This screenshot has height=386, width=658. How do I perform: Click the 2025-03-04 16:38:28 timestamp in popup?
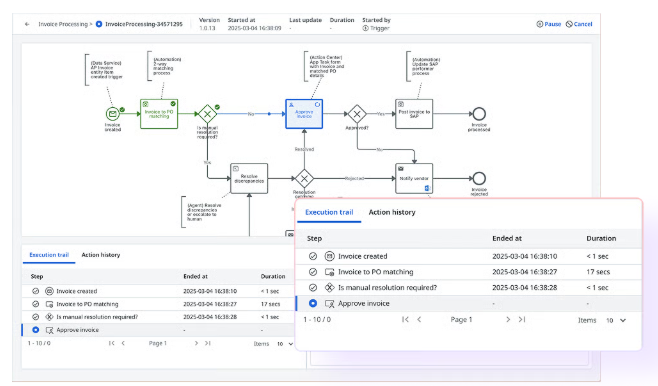525,288
